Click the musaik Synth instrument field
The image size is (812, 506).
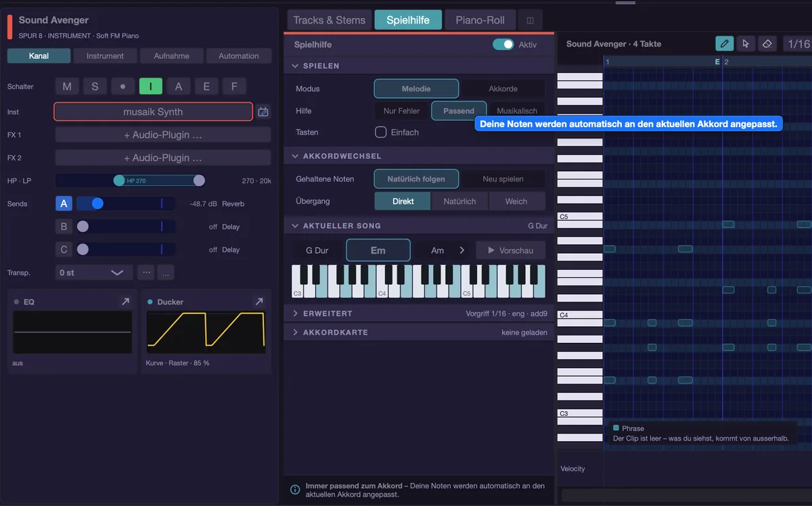(x=153, y=112)
